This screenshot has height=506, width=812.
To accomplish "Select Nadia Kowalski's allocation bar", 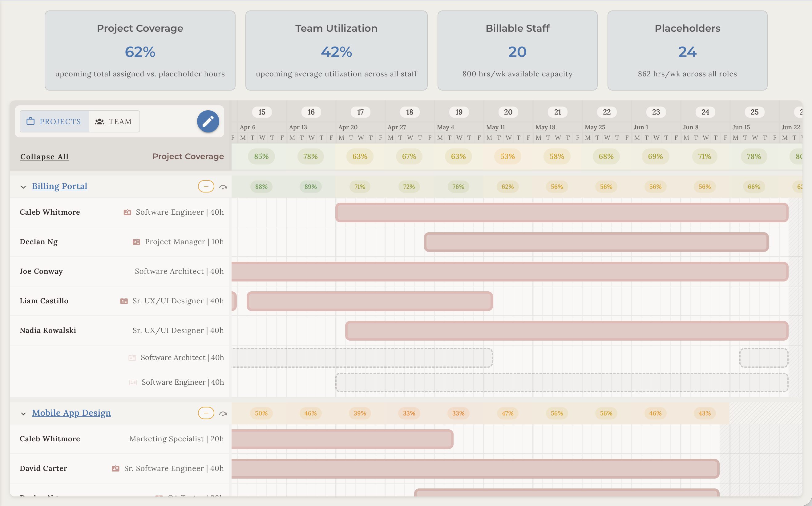I will click(567, 331).
